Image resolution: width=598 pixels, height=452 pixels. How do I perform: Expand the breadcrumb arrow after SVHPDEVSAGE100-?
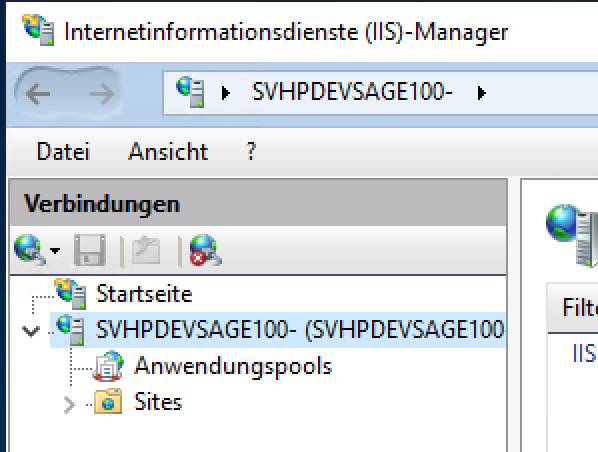pos(482,93)
